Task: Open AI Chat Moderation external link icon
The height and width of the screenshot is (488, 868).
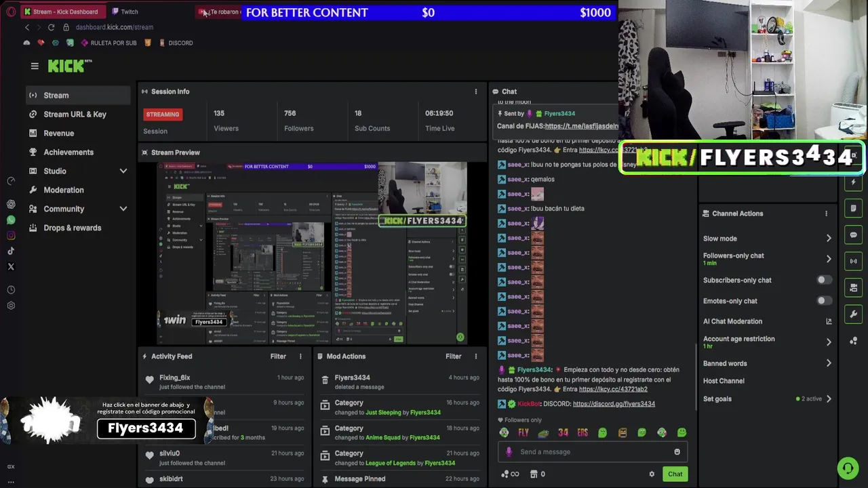Action: click(829, 321)
